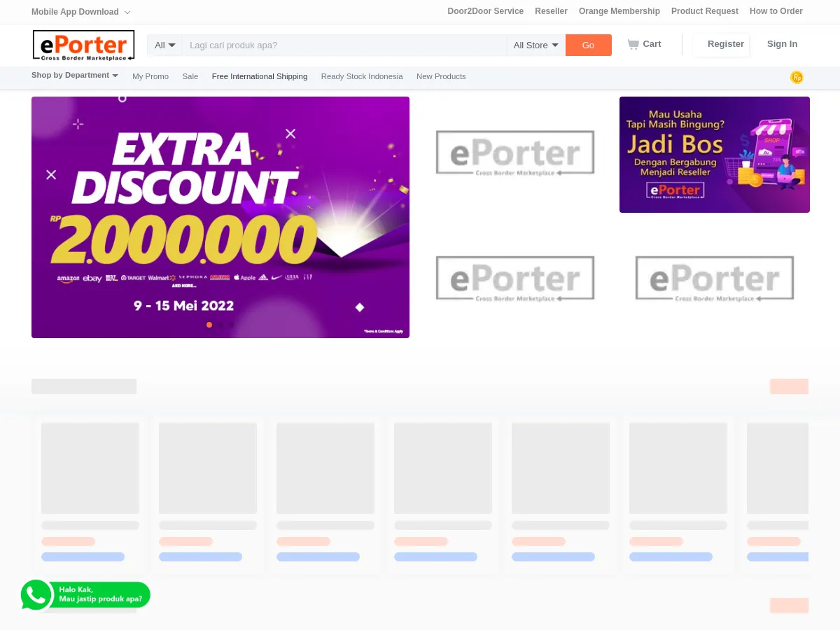Open the Reseller link

coord(551,11)
